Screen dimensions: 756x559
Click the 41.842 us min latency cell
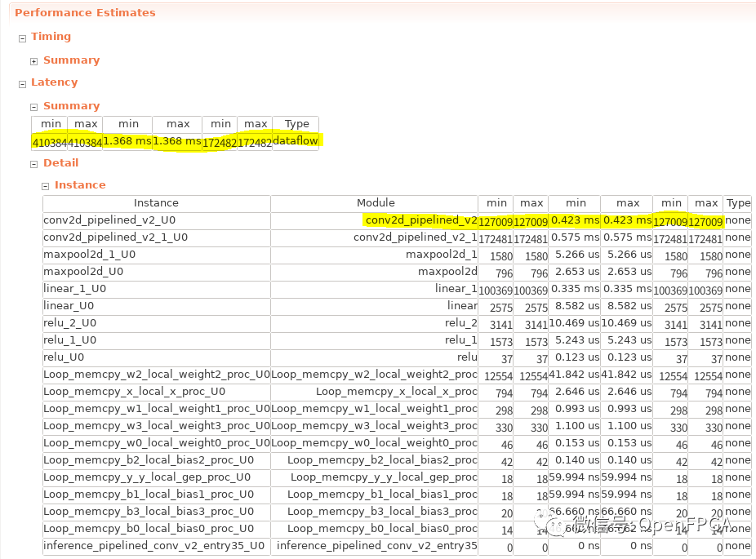click(575, 375)
